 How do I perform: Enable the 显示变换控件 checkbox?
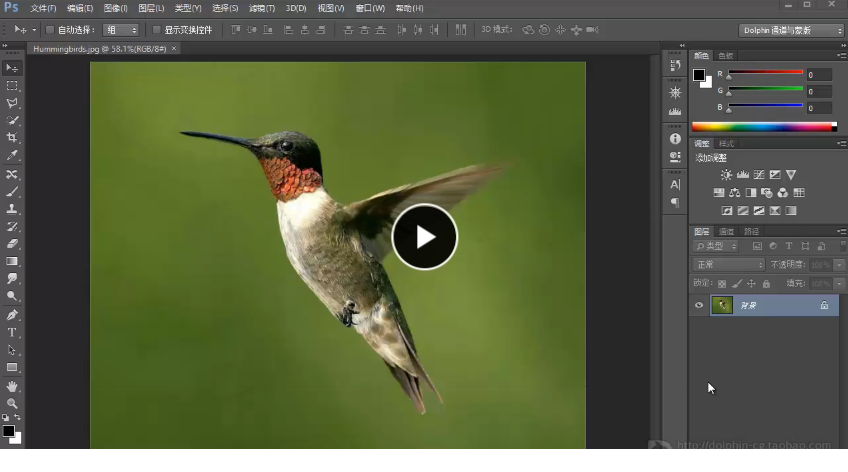[156, 30]
